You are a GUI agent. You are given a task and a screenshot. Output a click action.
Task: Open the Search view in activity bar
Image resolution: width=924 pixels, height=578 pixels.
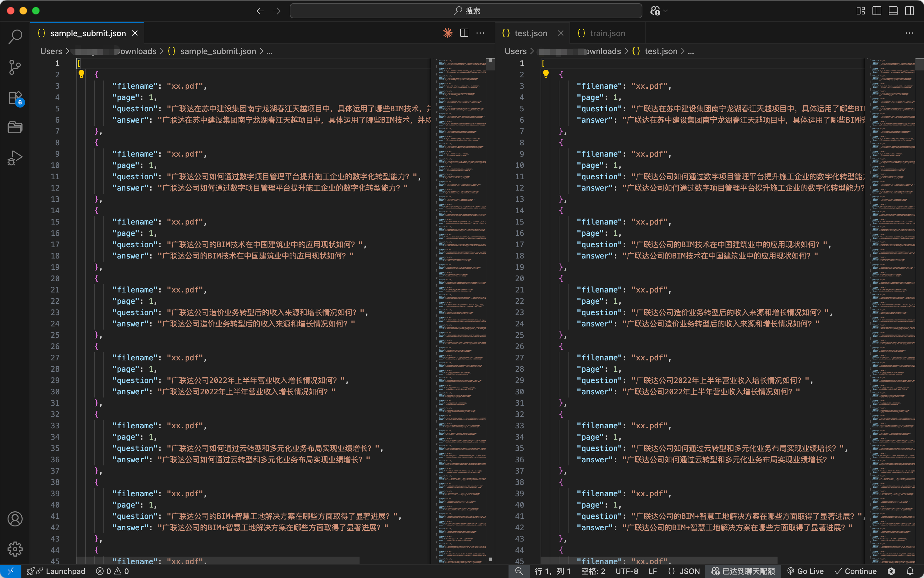[15, 37]
